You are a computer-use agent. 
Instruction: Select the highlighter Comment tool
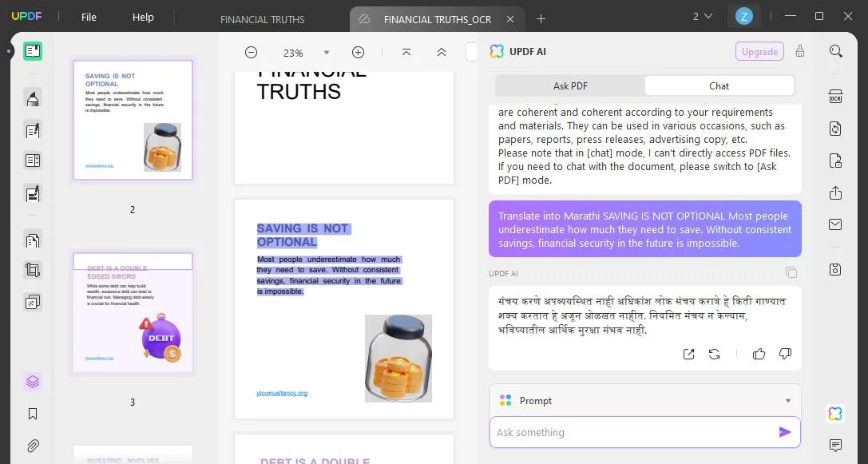click(33, 98)
